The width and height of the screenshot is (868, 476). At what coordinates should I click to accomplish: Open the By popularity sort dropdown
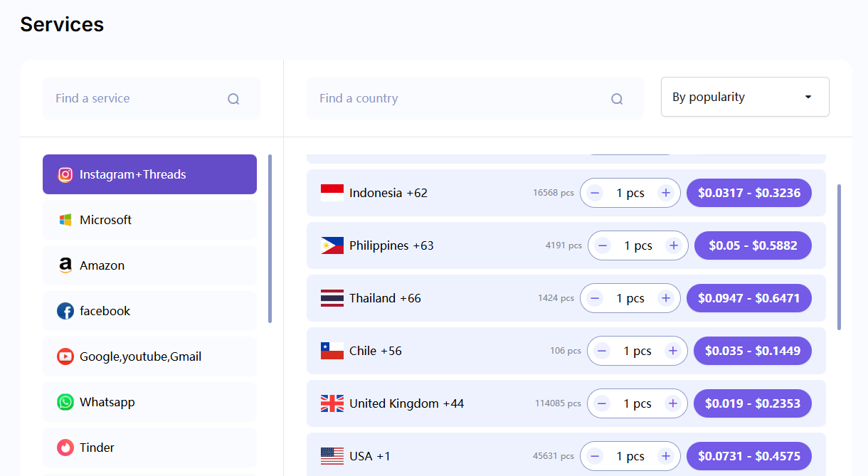point(744,97)
